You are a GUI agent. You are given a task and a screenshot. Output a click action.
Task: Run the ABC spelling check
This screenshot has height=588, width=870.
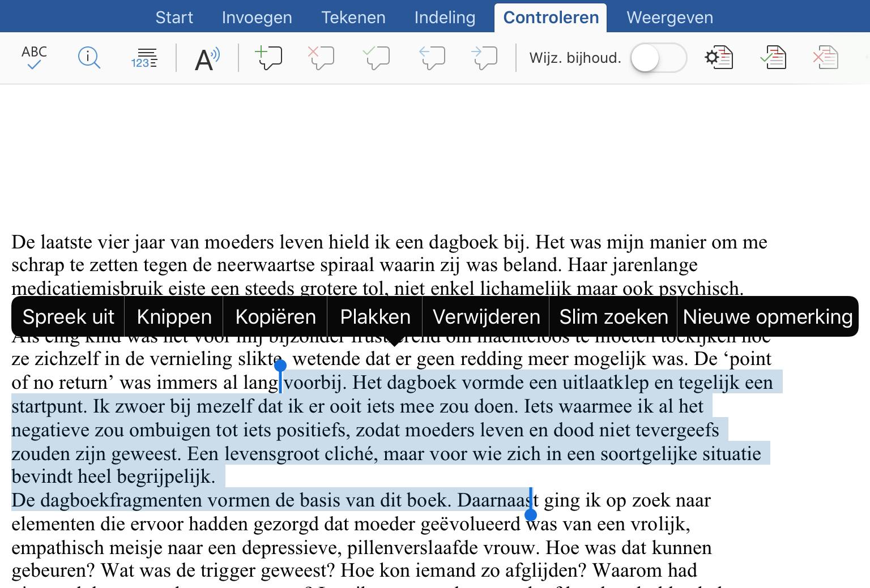[33, 57]
